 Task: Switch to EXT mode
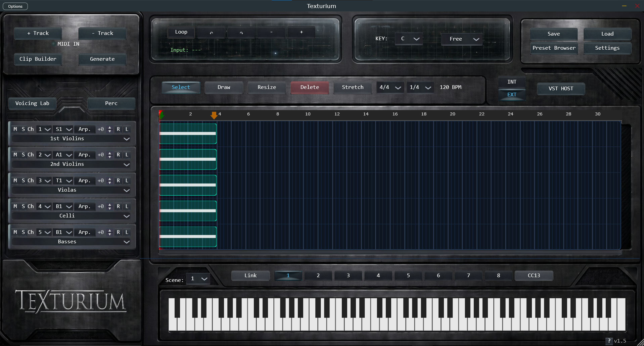tap(512, 95)
